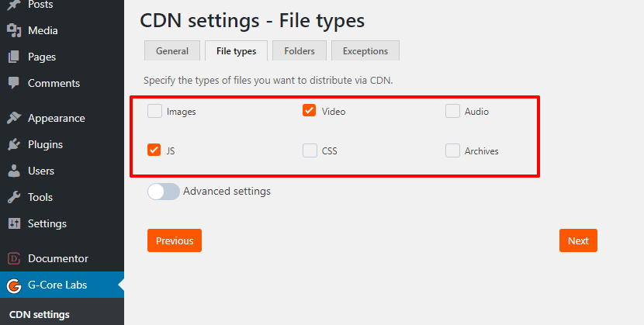Click the Comments bubble icon
The image size is (644, 325).
(x=13, y=83)
